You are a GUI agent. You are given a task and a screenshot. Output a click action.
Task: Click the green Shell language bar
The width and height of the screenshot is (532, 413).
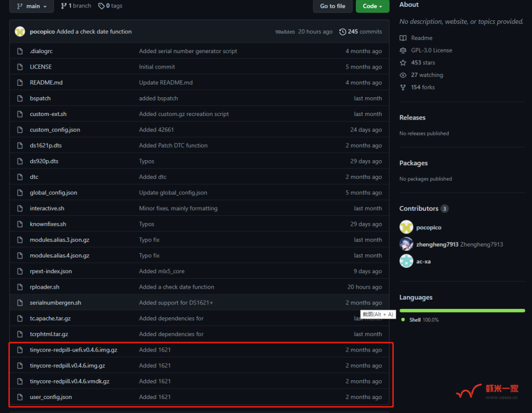point(462,311)
